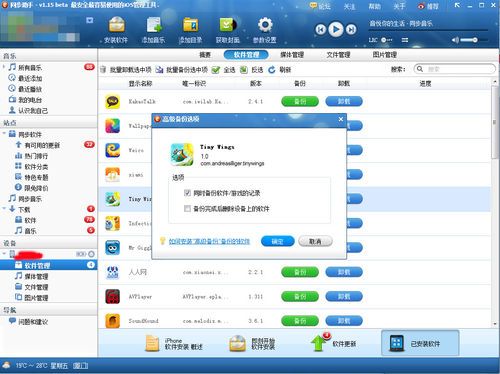Switch to the 图片管理 tab at the top
The height and width of the screenshot is (374, 500).
[385, 55]
